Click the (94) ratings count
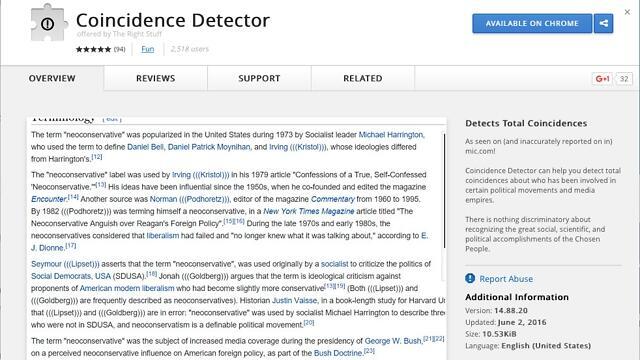Screen dimensions: 640x360 click(x=120, y=49)
